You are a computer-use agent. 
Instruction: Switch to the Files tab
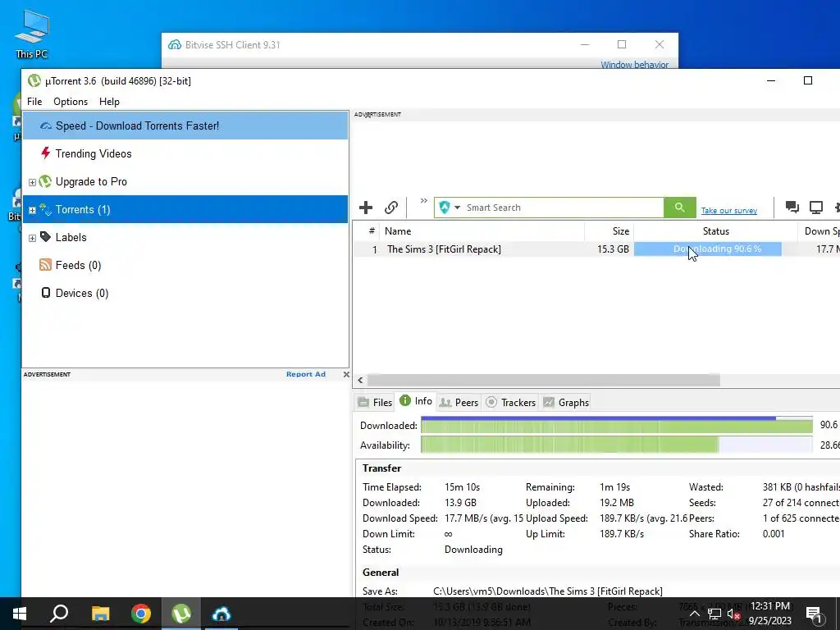[375, 402]
